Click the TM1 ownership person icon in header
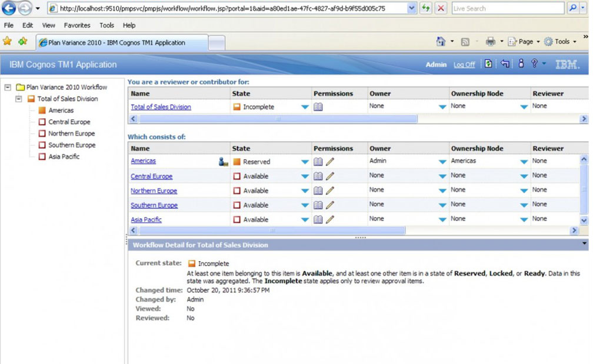Image resolution: width=606 pixels, height=364 pixels. (x=521, y=64)
